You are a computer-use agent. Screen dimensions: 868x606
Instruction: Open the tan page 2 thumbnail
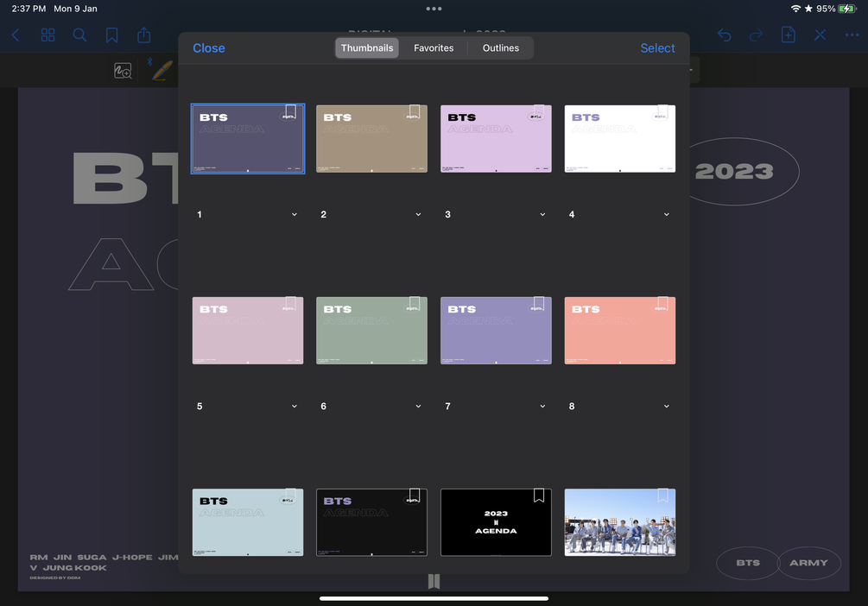[x=371, y=139]
